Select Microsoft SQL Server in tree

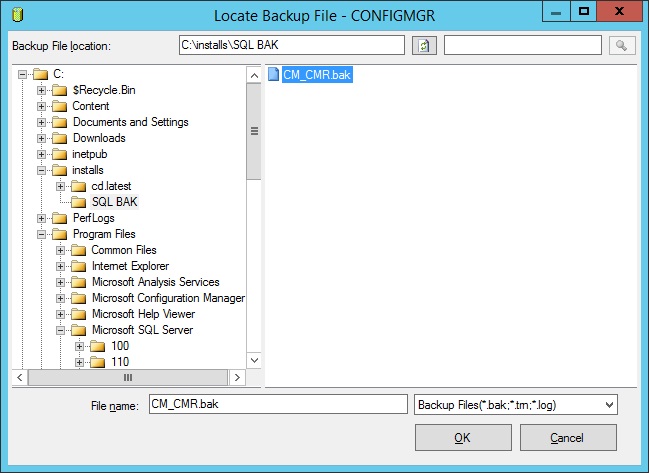point(142,330)
